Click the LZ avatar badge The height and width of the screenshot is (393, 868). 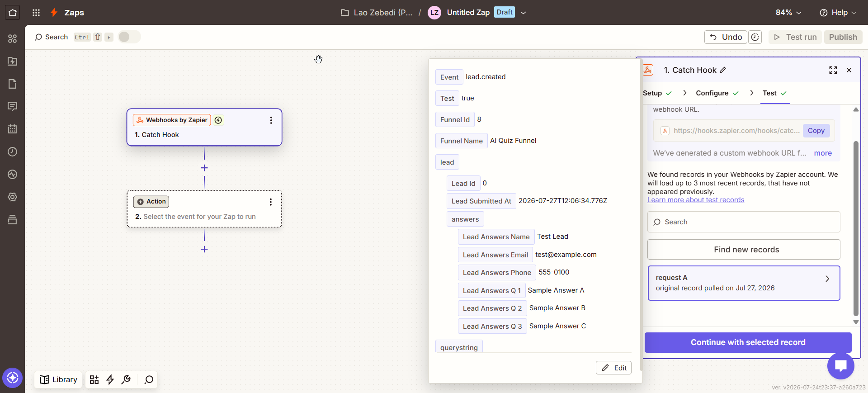coord(434,13)
